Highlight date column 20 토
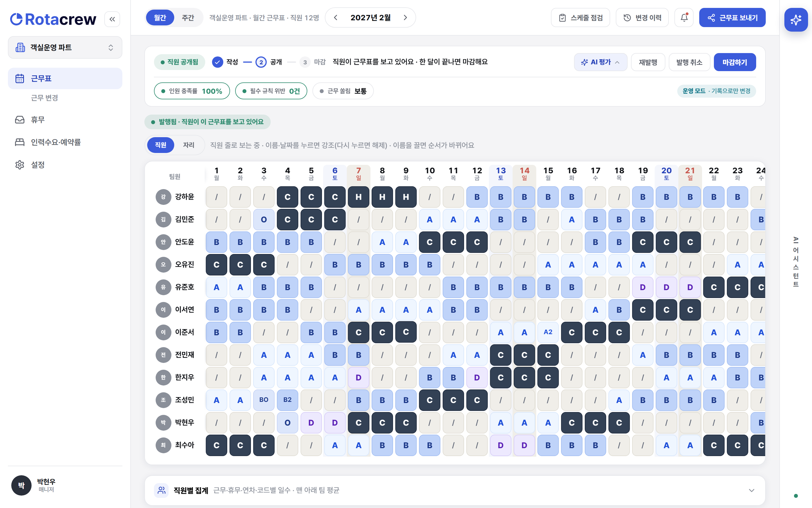Screen dimensions: 812x508 point(666,174)
